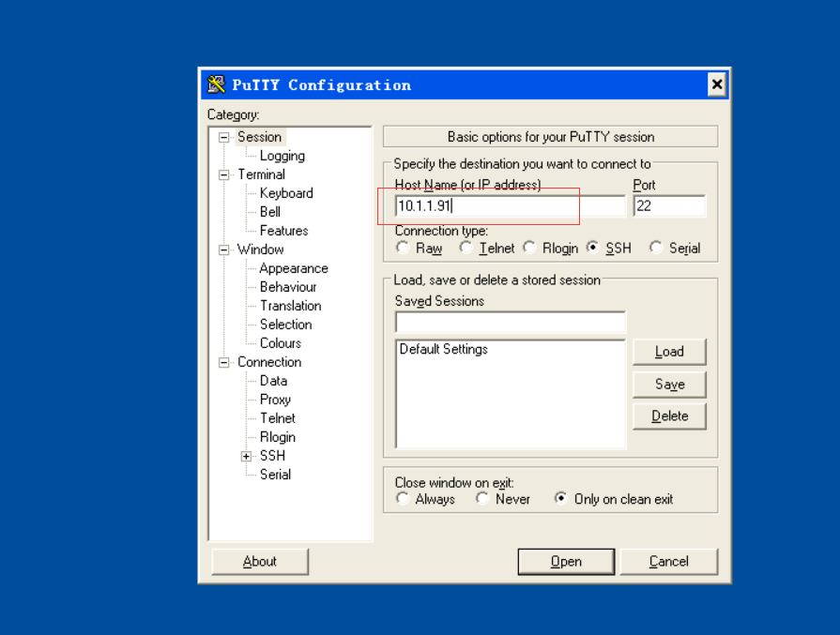The width and height of the screenshot is (840, 635).
Task: Open the Connection category
Action: coord(269,362)
